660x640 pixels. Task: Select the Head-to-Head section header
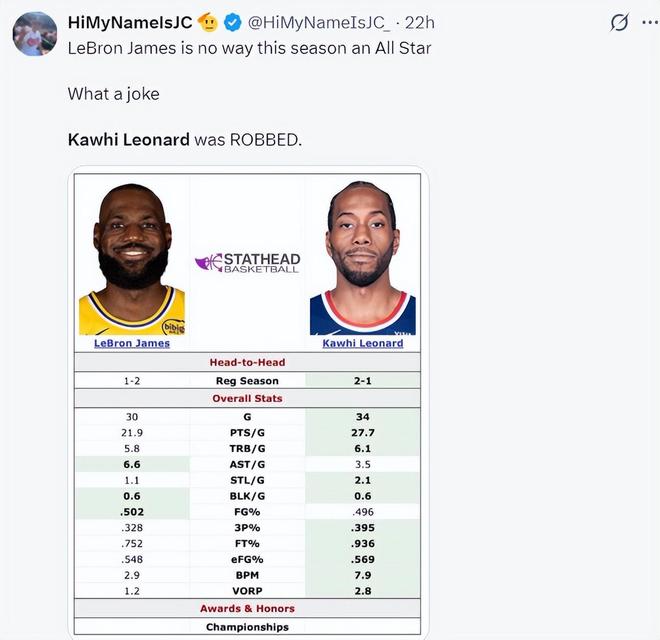tap(247, 362)
